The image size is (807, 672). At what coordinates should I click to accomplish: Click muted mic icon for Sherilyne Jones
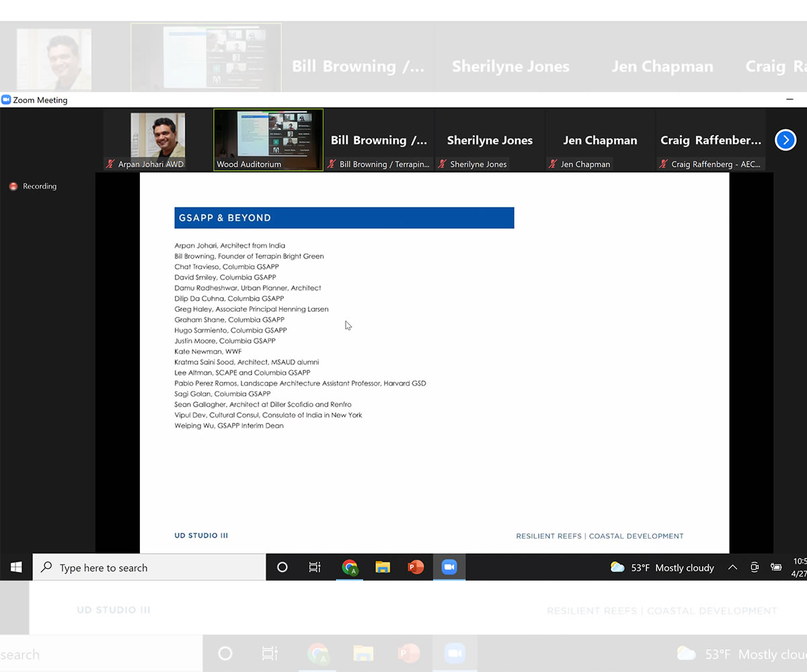click(x=442, y=164)
